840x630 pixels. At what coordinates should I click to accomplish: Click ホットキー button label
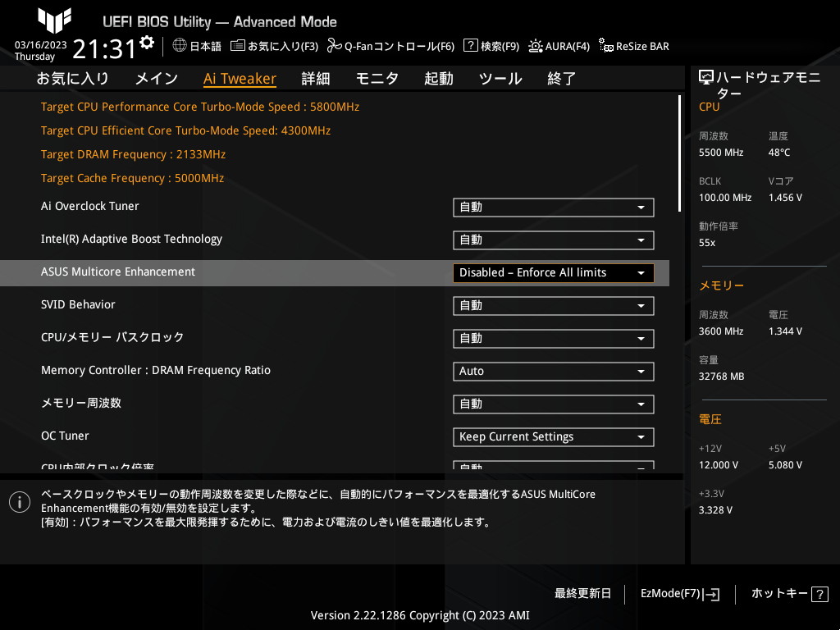pos(779,593)
